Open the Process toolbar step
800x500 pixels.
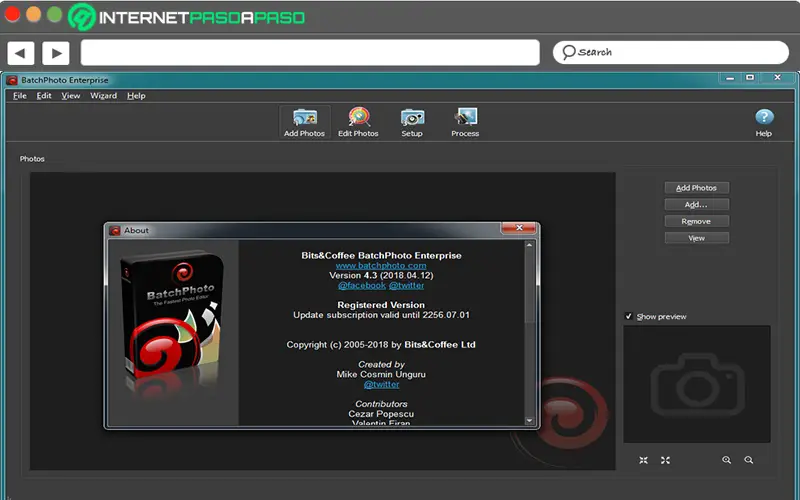pyautogui.click(x=465, y=122)
